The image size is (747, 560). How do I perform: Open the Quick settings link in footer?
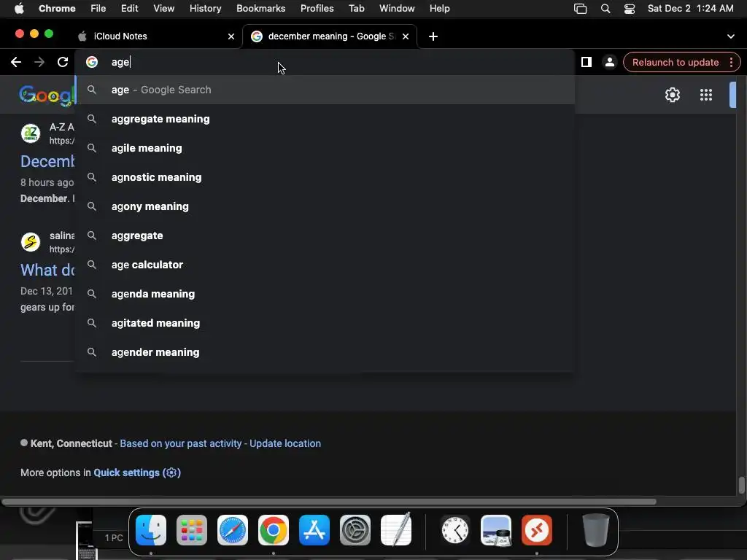tap(136, 472)
